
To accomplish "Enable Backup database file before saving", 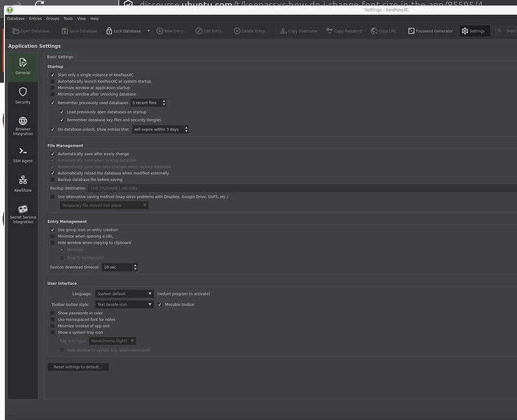I will 52,180.
